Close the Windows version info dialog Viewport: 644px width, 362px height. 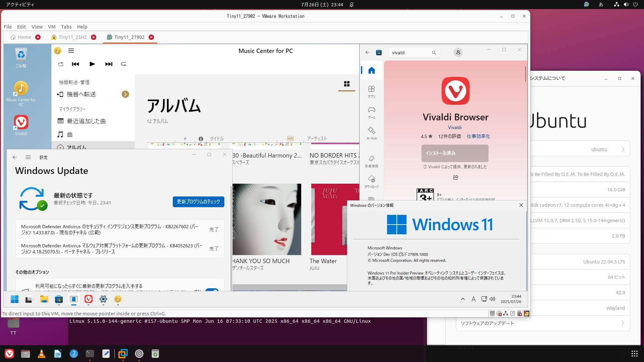(x=521, y=205)
